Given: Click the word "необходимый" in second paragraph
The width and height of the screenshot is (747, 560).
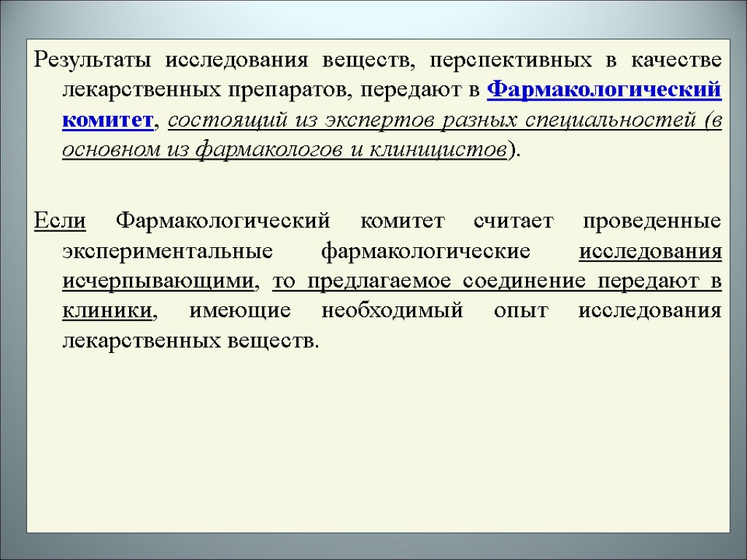Looking at the screenshot, I should coord(392,311).
